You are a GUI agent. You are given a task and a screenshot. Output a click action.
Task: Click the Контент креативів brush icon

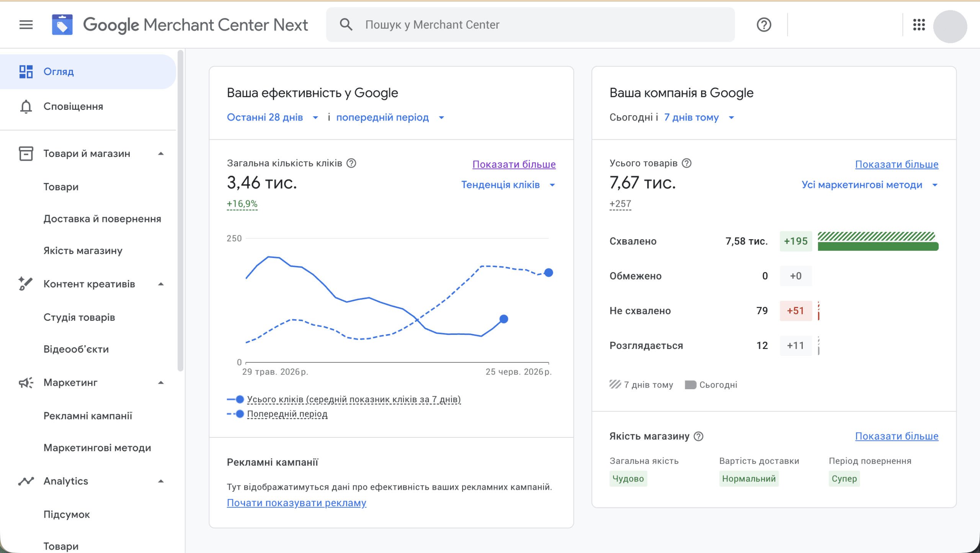pyautogui.click(x=26, y=284)
